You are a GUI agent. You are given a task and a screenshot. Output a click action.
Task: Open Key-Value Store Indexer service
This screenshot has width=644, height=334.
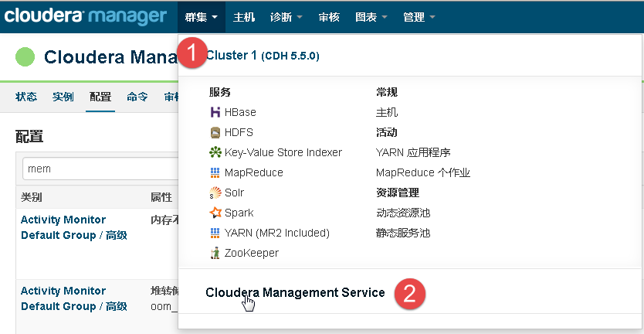[x=283, y=152]
